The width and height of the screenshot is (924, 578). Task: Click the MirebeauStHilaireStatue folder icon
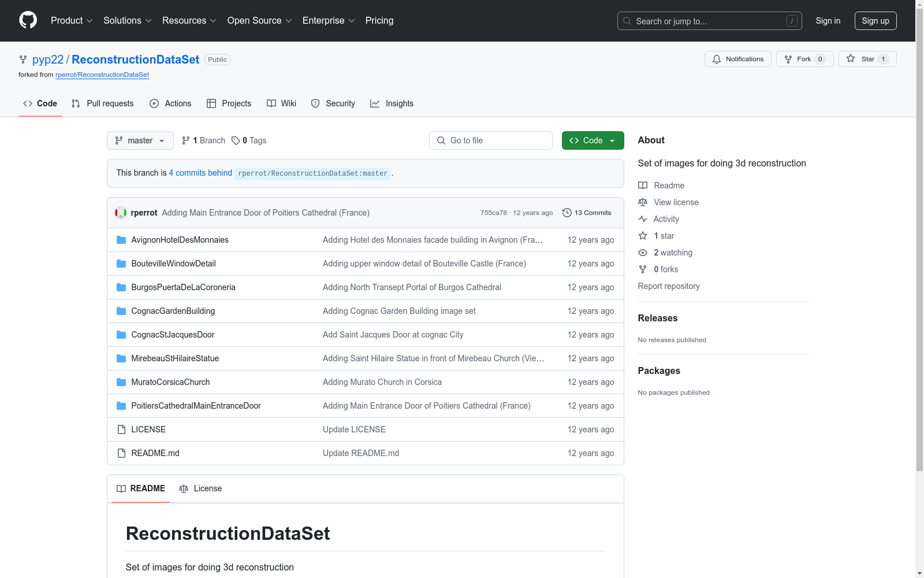(121, 358)
